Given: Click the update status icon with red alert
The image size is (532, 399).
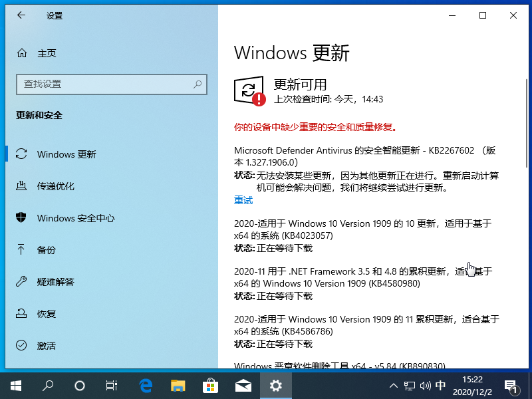Looking at the screenshot, I should (250, 91).
